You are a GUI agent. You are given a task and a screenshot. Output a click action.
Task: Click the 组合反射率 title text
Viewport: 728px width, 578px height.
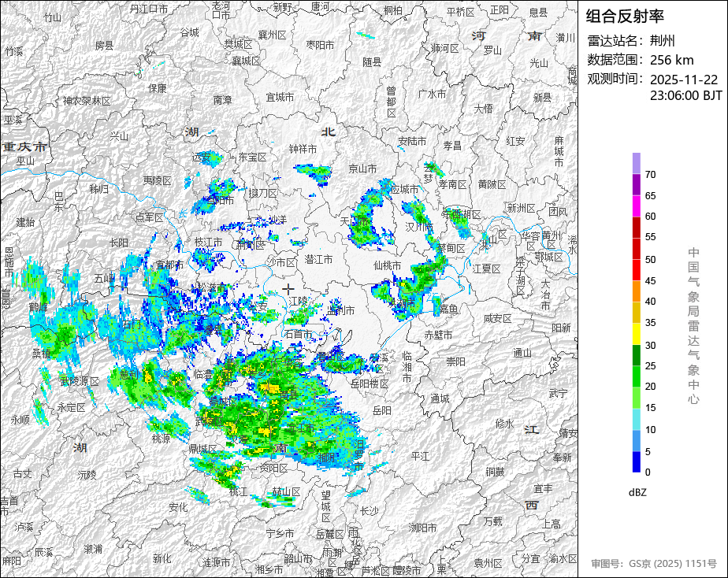coord(625,17)
